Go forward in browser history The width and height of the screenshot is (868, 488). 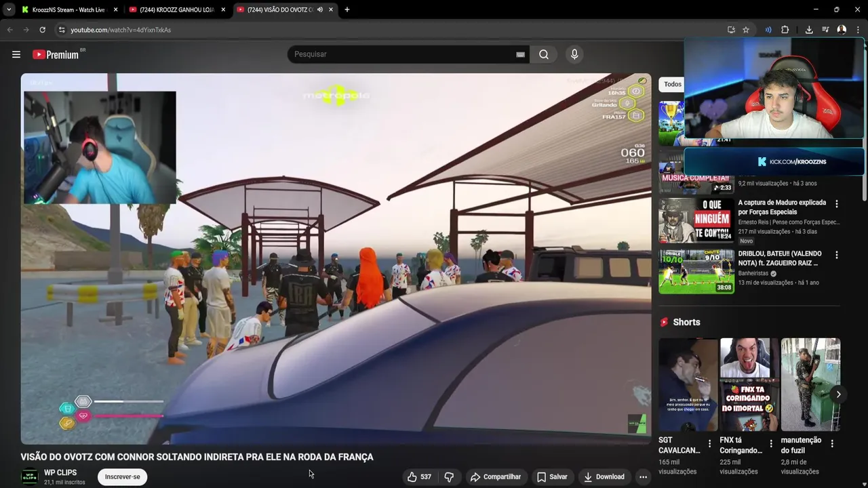pos(26,30)
